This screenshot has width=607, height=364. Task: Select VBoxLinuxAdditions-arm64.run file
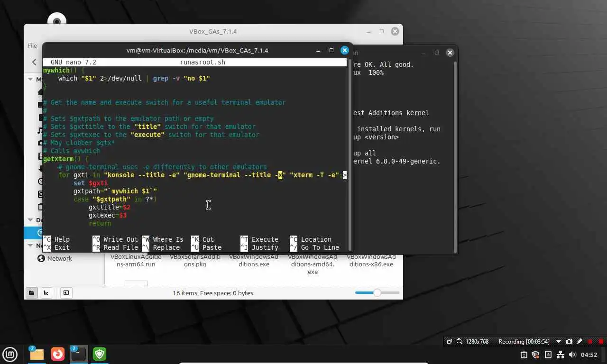(136, 260)
